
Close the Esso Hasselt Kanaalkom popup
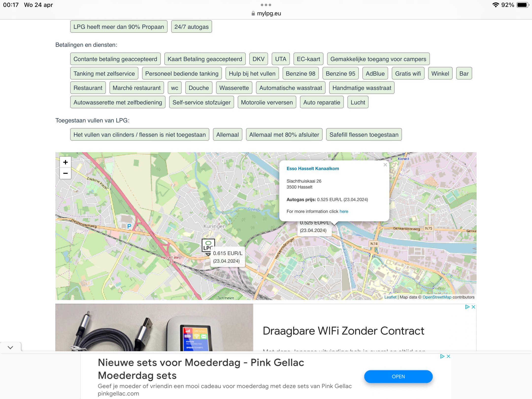[385, 165]
